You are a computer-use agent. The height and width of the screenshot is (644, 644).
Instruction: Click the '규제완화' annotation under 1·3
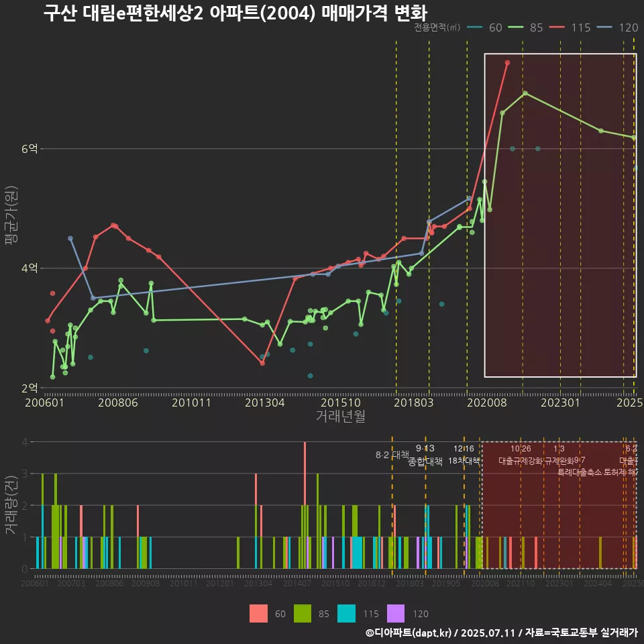(559, 461)
